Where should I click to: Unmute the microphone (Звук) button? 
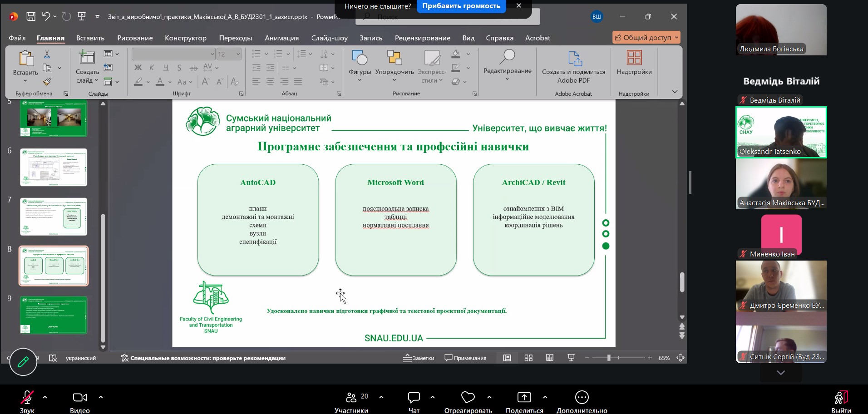[27, 401]
